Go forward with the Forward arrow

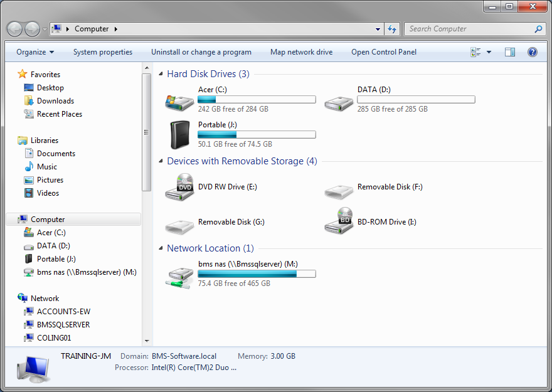click(x=33, y=29)
